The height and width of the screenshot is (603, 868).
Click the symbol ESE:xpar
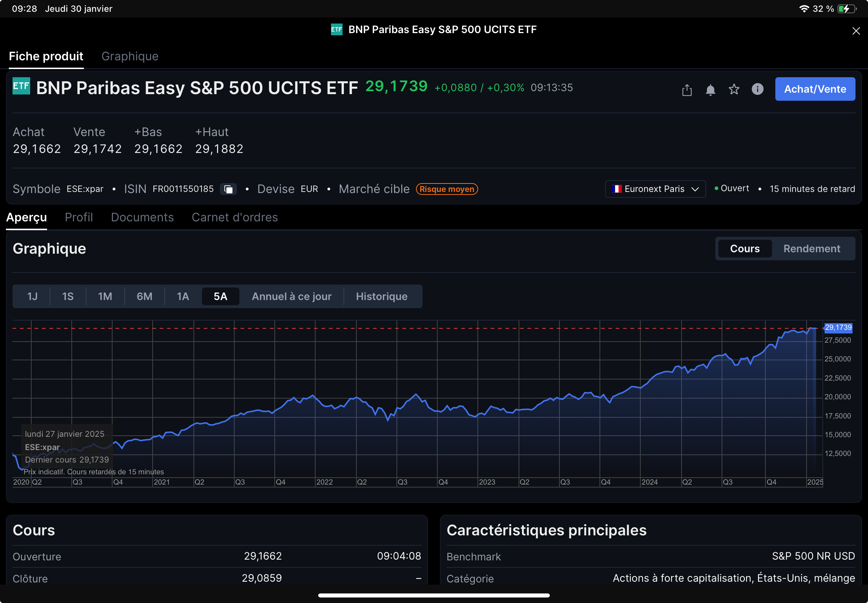pos(85,189)
